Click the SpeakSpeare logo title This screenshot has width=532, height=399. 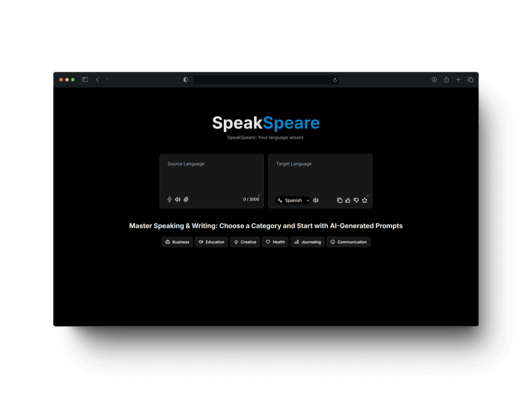pos(266,123)
